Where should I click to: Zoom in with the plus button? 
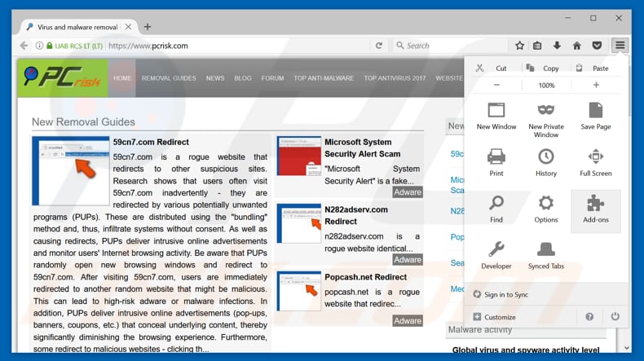pos(596,85)
